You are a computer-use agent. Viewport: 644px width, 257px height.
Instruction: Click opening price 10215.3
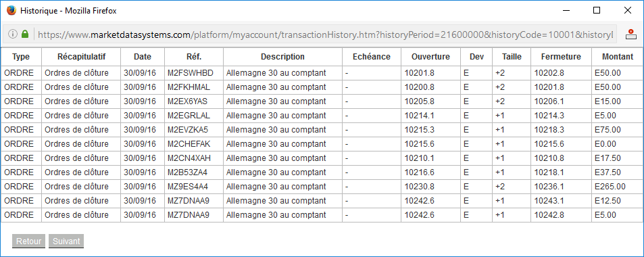point(420,130)
